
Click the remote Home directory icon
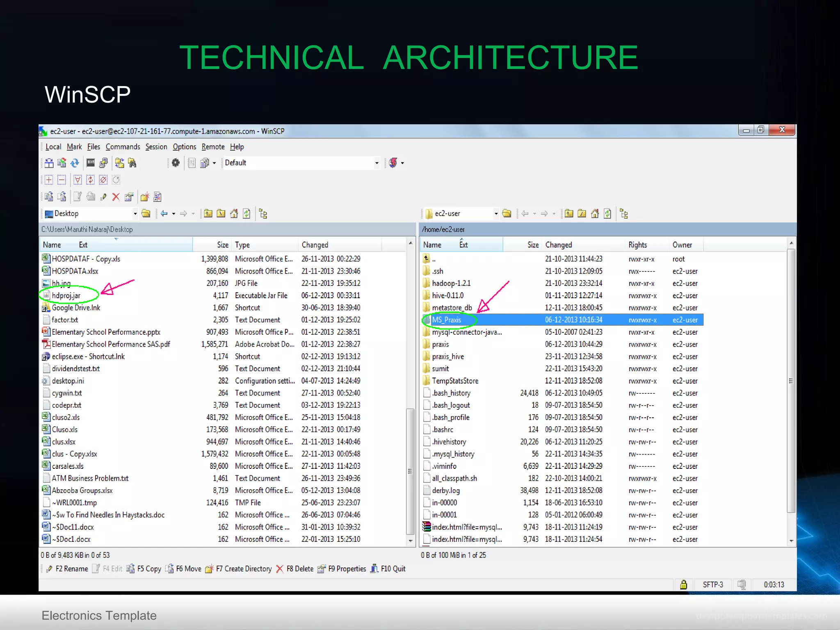(595, 213)
